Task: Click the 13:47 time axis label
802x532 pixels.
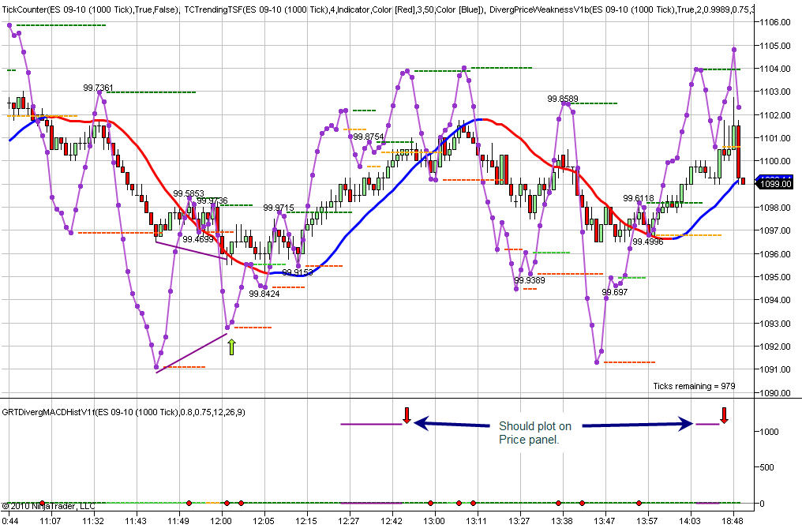Action: point(605,521)
